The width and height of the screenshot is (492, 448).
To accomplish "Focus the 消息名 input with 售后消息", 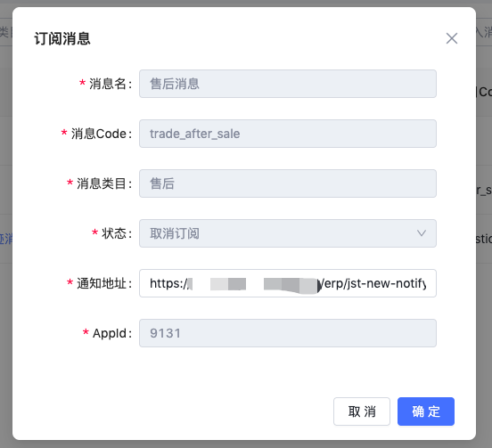I will tap(288, 84).
